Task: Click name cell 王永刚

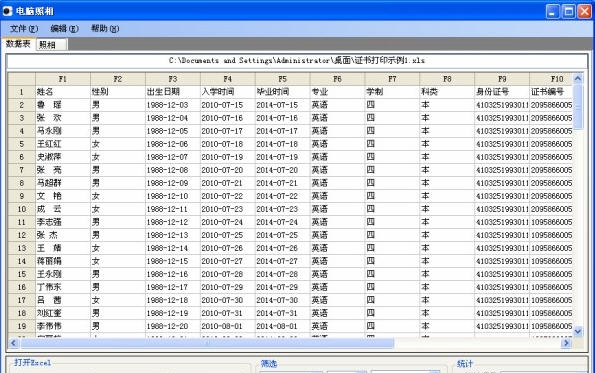Action: pyautogui.click(x=63, y=274)
